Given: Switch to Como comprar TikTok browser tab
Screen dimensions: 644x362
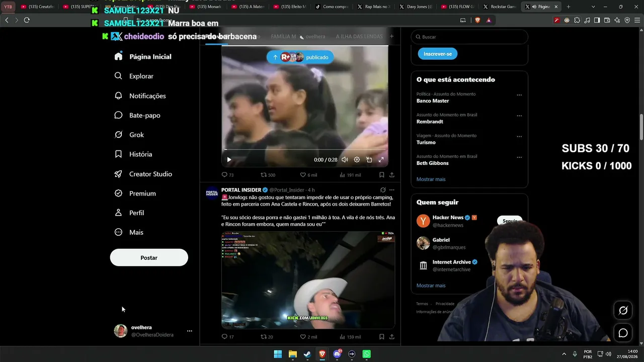Looking at the screenshot, I should coord(331,7).
